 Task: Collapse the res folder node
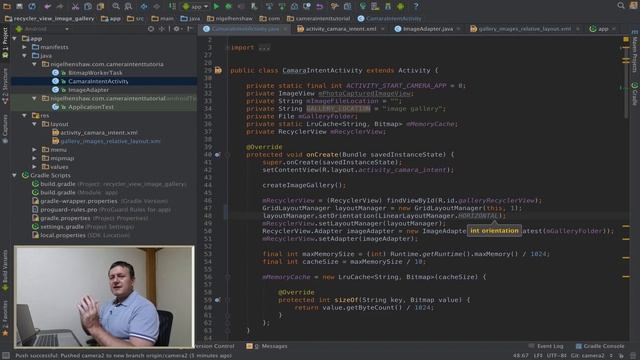(25, 116)
